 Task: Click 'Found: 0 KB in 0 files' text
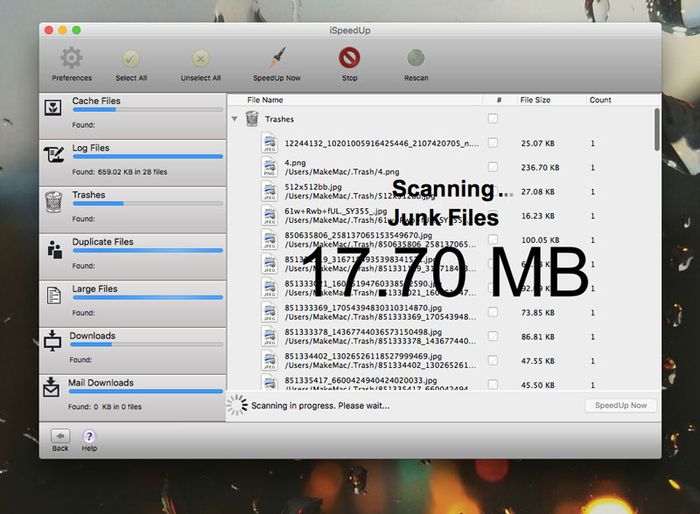pos(105,407)
